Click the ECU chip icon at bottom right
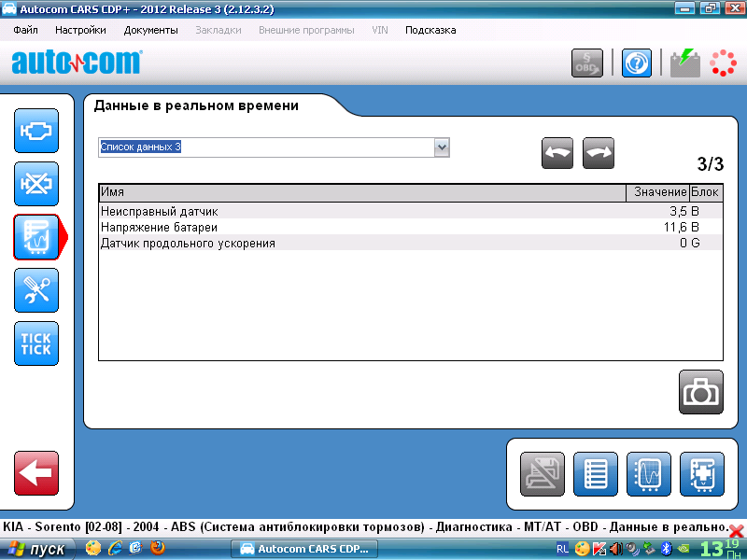 pyautogui.click(x=702, y=474)
